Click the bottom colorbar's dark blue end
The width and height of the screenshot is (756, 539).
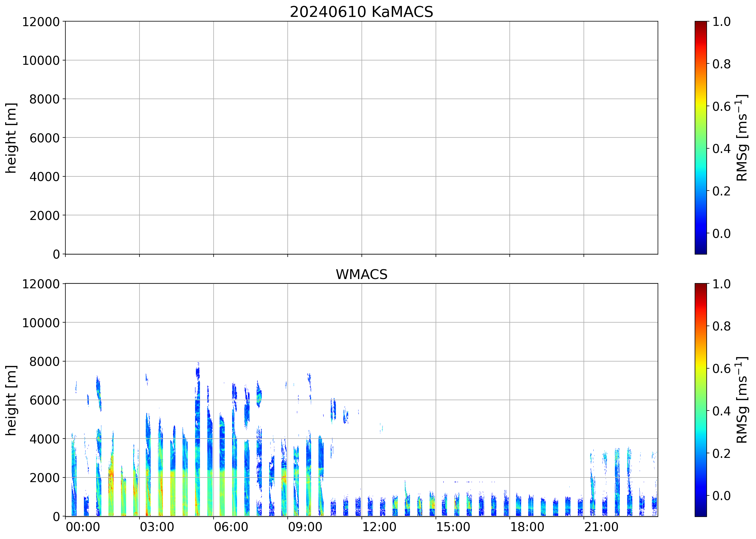coord(700,511)
